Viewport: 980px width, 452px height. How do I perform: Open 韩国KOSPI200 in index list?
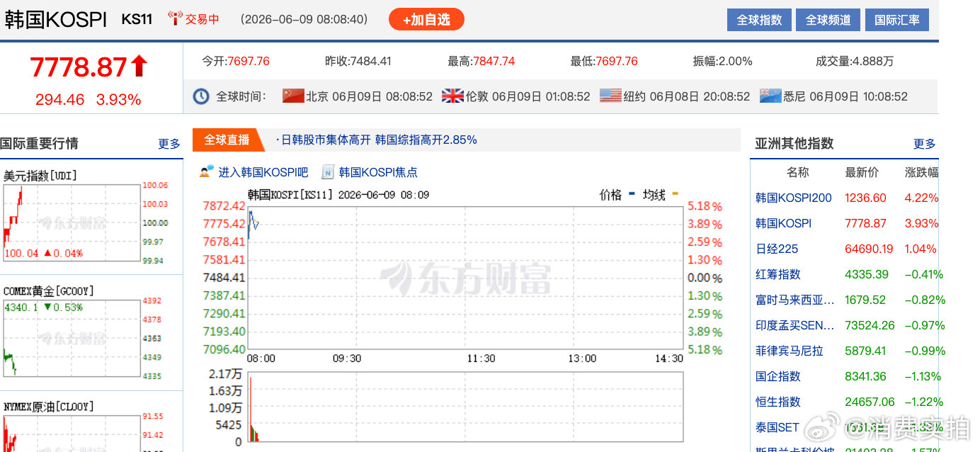click(x=794, y=198)
